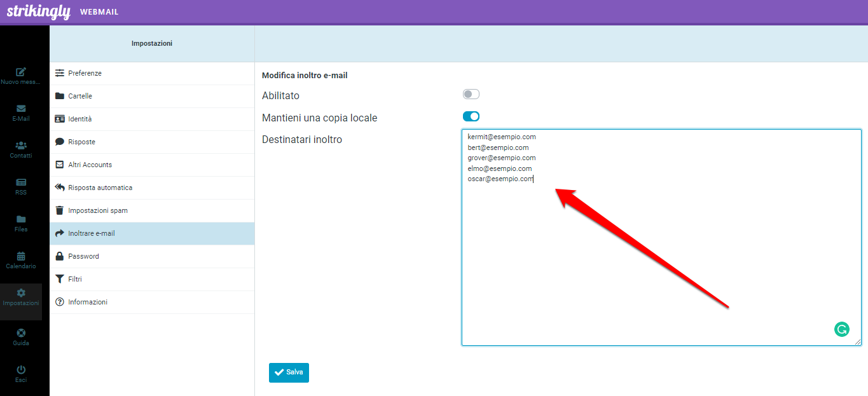Open Cartelle settings section

(152, 96)
